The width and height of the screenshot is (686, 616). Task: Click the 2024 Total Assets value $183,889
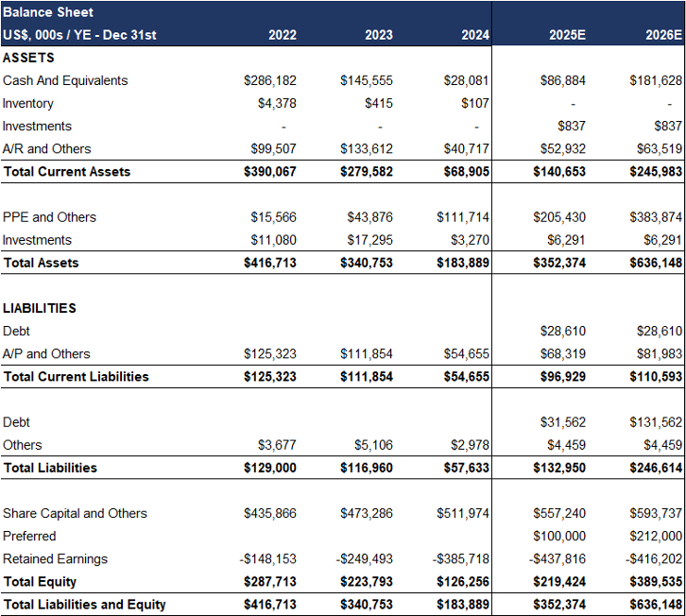[x=462, y=263]
